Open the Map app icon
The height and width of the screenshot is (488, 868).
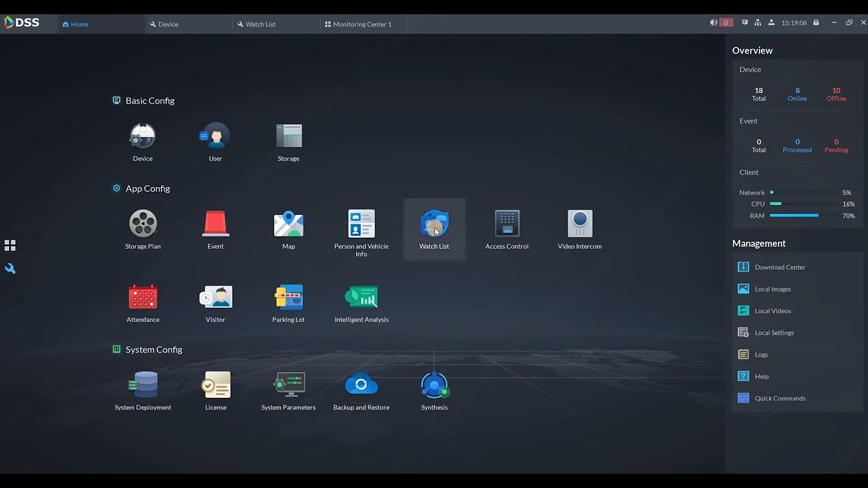point(288,224)
